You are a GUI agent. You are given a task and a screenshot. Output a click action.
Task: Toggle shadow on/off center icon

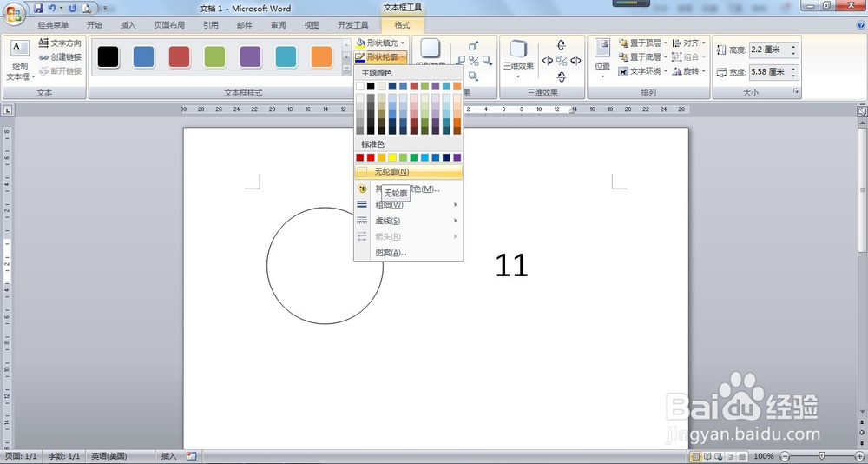pyautogui.click(x=474, y=61)
